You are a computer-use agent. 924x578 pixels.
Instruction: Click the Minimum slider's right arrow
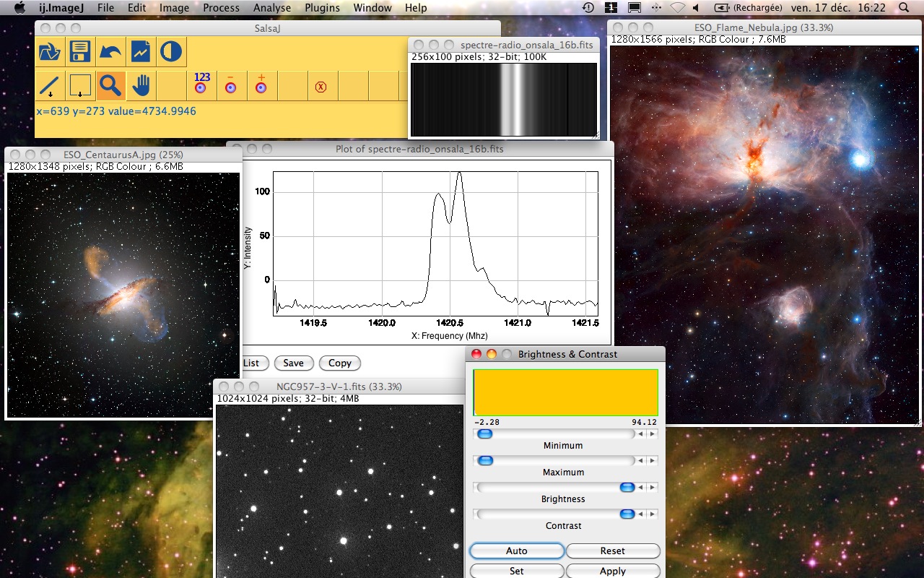tap(652, 434)
